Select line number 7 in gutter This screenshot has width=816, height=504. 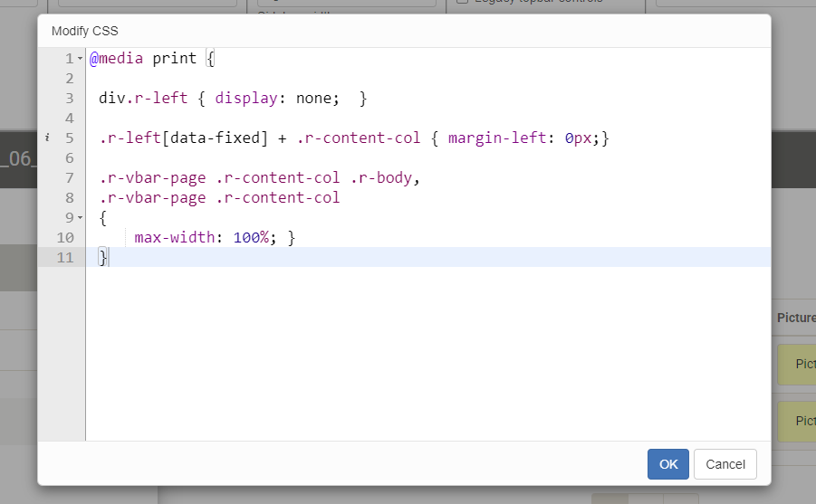click(69, 178)
